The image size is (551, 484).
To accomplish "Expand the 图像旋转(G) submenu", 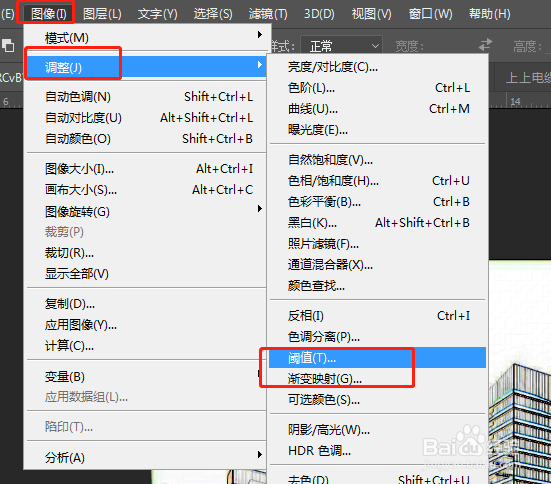I will point(146,212).
